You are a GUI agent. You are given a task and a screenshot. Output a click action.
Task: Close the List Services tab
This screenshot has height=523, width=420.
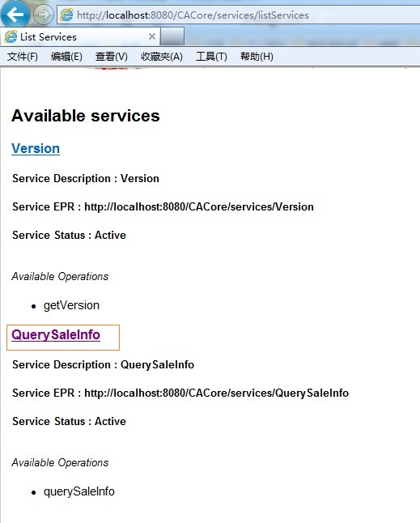[x=152, y=36]
